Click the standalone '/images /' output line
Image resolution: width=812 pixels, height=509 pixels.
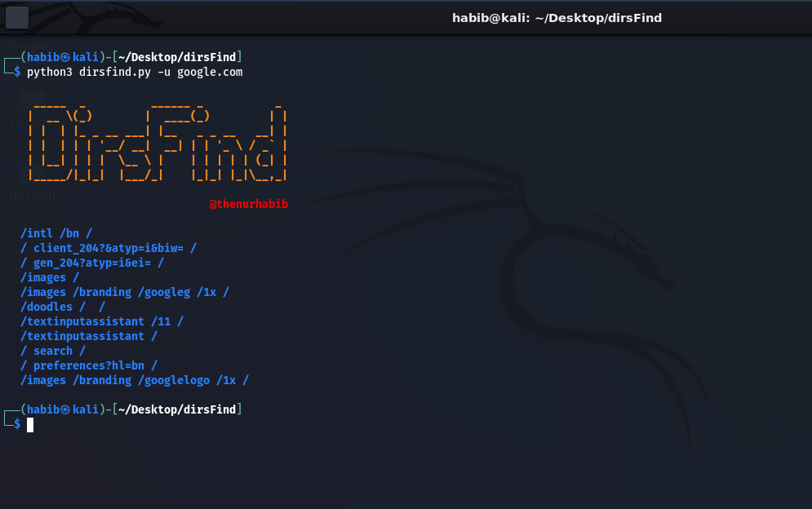coord(50,277)
